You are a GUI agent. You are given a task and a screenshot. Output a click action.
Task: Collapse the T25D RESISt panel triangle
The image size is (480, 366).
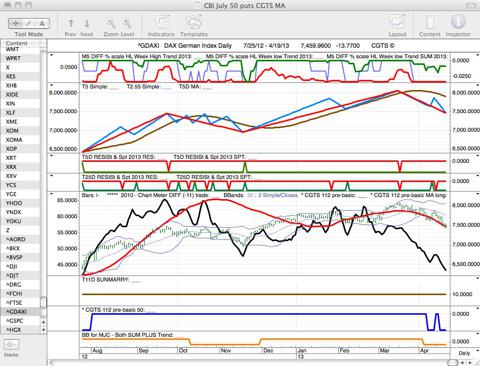click(x=51, y=175)
